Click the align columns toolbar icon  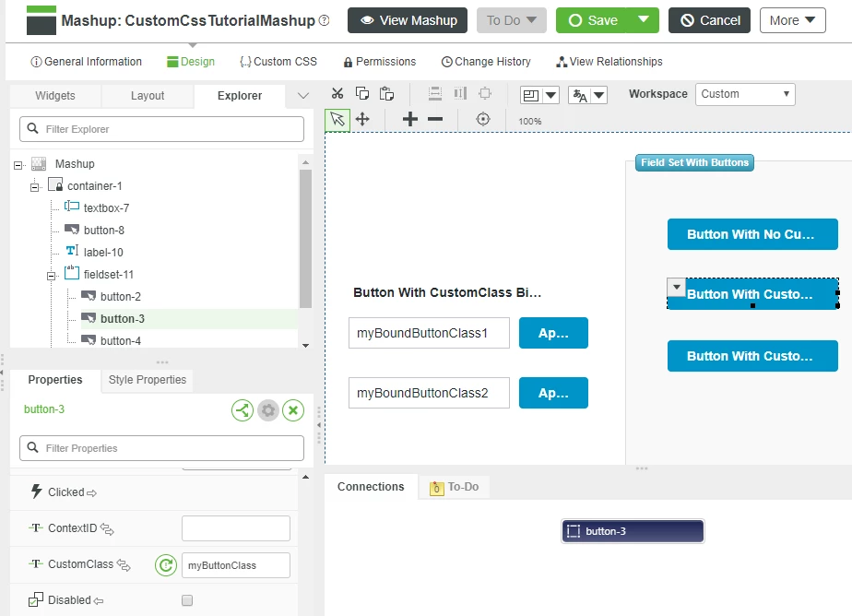(460, 93)
